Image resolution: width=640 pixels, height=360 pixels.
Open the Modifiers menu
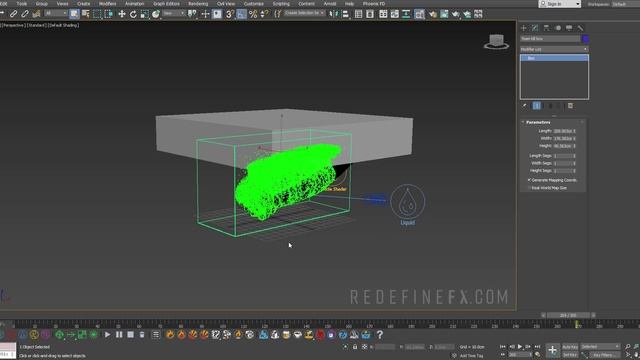click(107, 4)
